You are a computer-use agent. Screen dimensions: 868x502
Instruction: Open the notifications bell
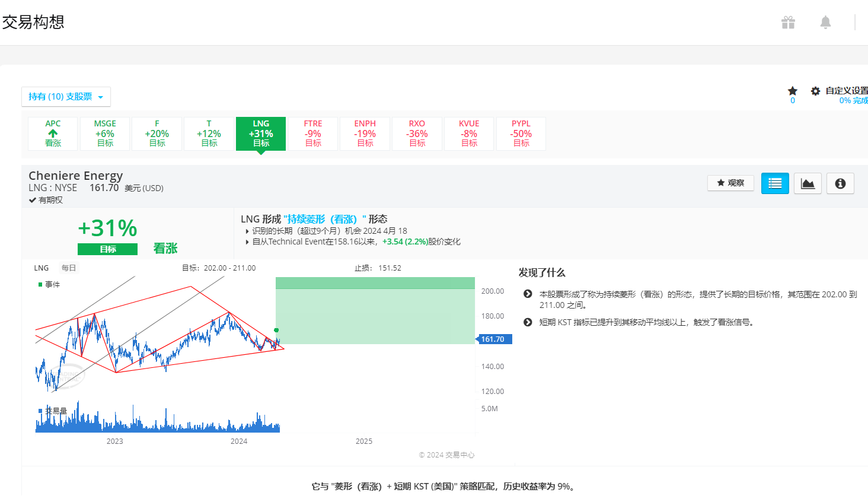coord(825,23)
